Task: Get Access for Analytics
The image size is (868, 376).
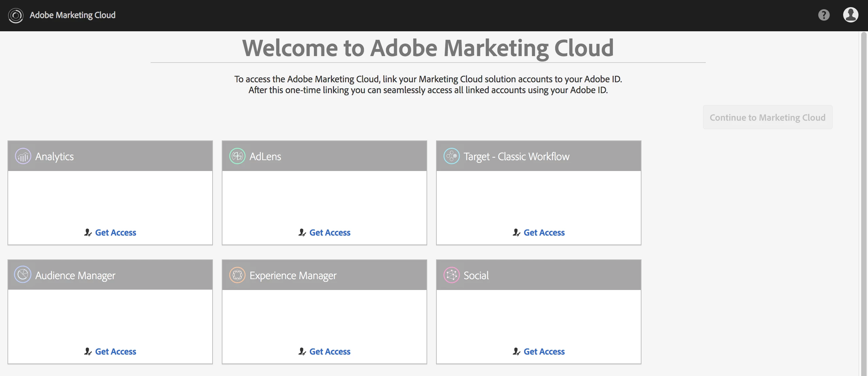Action: pos(115,233)
